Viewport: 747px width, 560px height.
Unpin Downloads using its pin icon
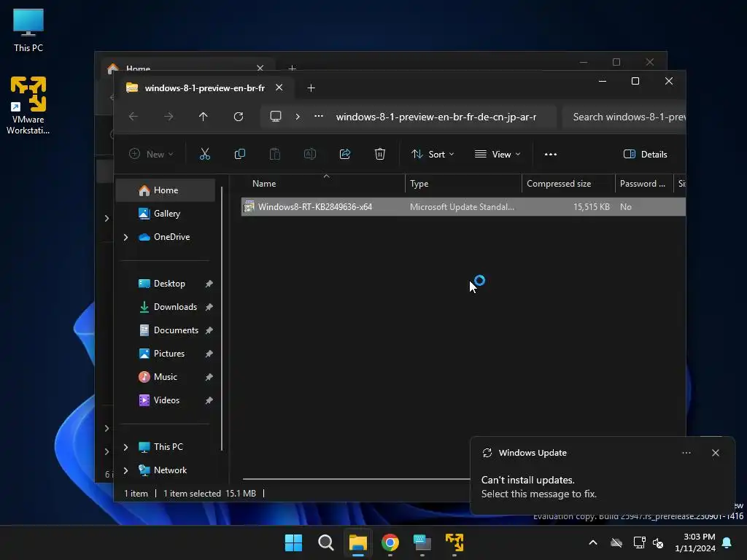[x=209, y=307]
